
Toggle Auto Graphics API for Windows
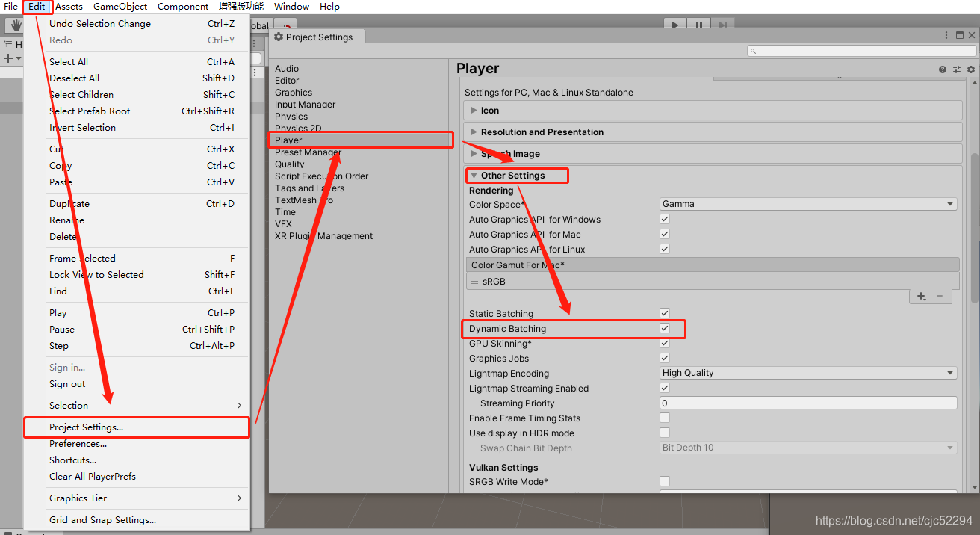pos(665,219)
